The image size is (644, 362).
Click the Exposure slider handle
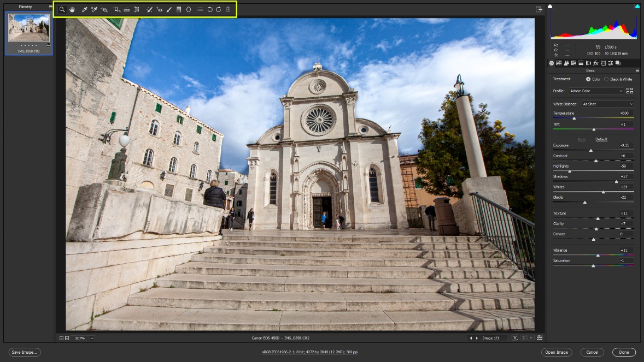click(591, 151)
